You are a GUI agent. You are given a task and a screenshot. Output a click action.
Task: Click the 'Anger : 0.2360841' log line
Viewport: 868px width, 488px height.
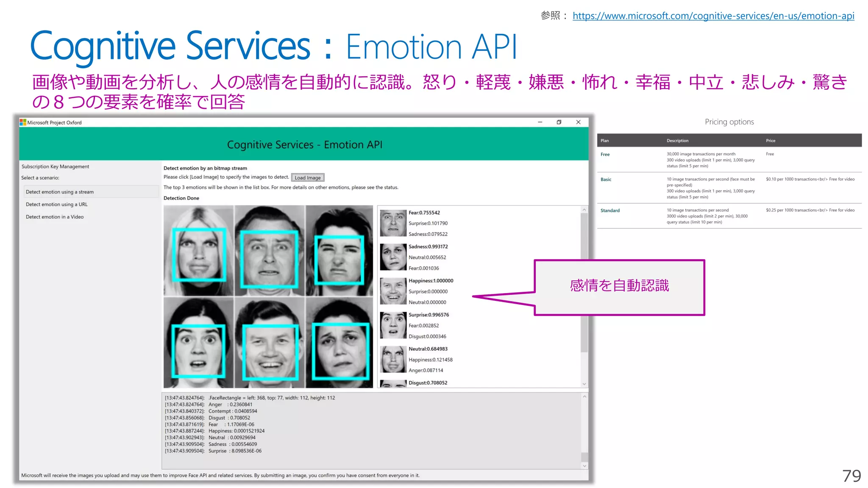[x=209, y=405]
